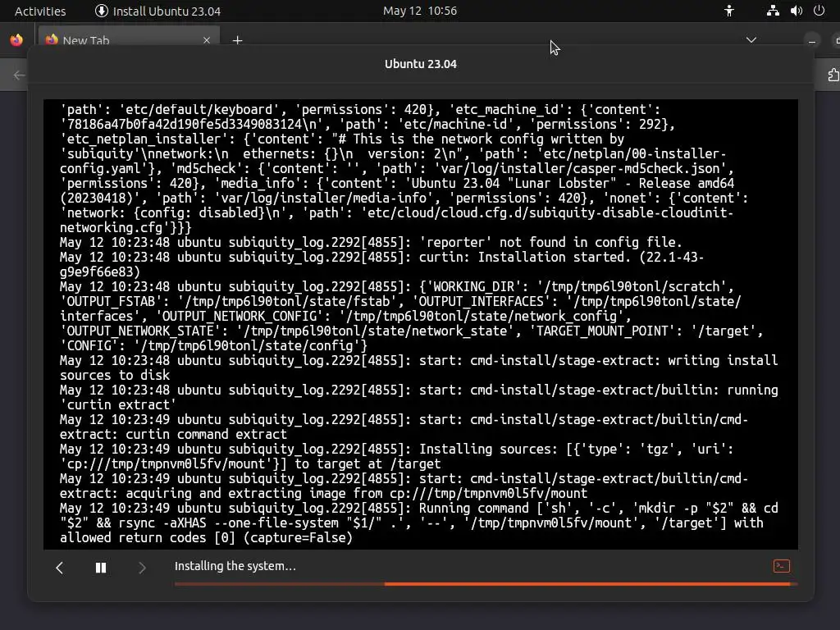Click the log text 'reporter' not found in config file
Image resolution: width=840 pixels, height=630 pixels.
tap(550, 243)
